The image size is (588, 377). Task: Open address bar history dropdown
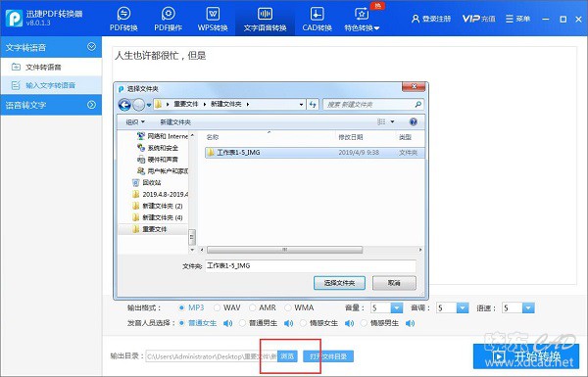(301, 105)
